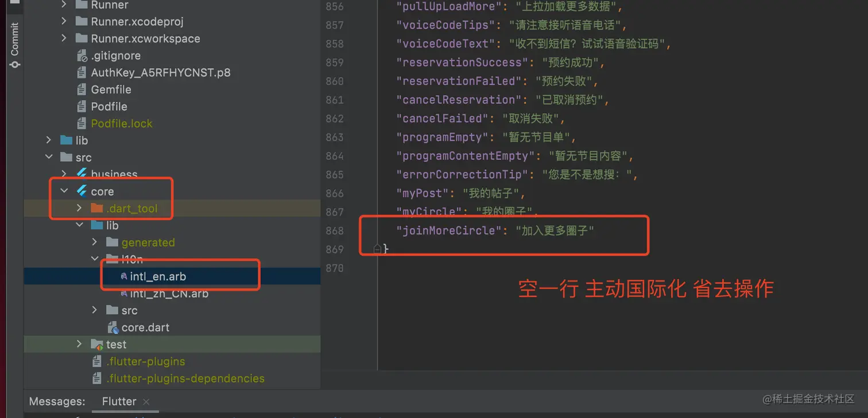868x418 pixels.
Task: Click the .gitignore file icon
Action: pyautogui.click(x=82, y=56)
